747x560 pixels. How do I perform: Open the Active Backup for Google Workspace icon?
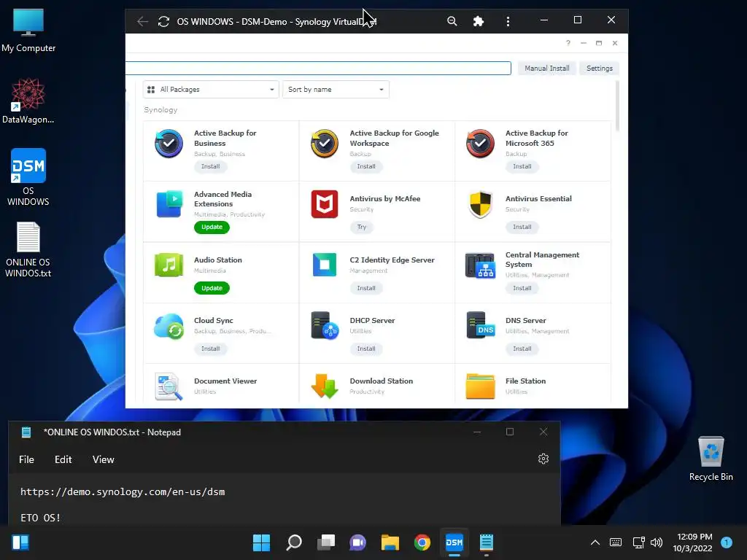coord(325,144)
